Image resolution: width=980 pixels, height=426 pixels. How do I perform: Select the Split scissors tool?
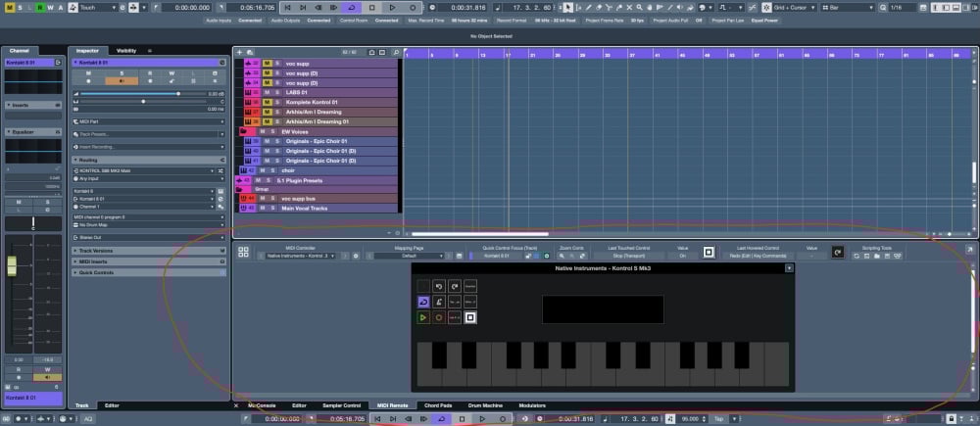[x=609, y=8]
